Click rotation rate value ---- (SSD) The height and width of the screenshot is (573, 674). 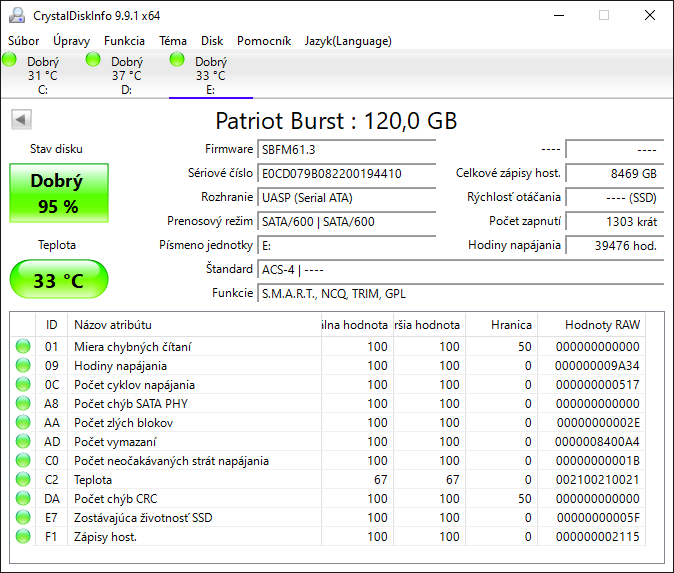615,198
